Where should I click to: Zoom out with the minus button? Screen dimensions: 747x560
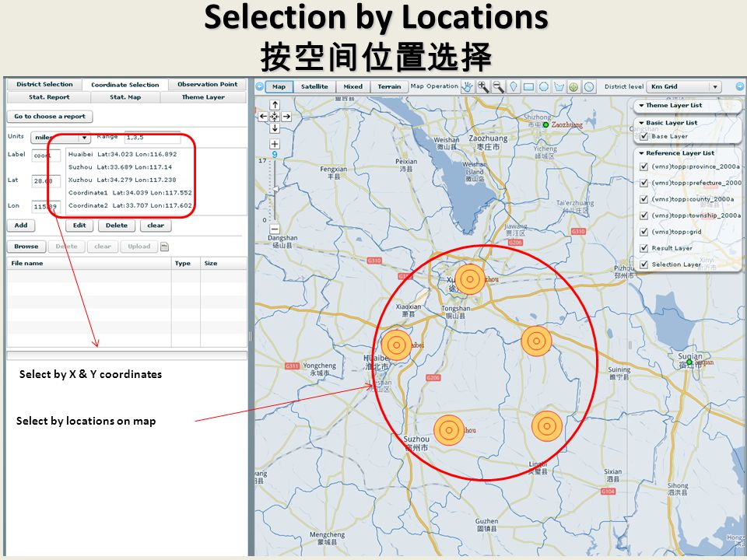coord(275,229)
